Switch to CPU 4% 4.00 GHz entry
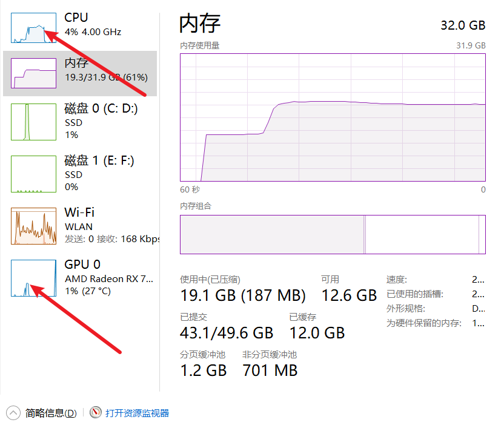This screenshot has width=504, height=431. click(x=80, y=28)
